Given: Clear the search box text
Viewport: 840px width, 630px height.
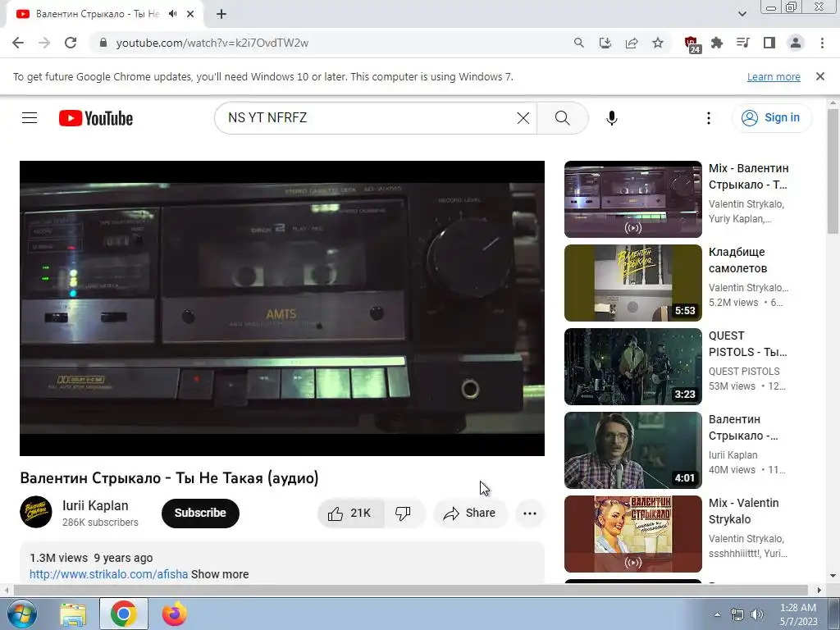Looking at the screenshot, I should click(x=523, y=118).
